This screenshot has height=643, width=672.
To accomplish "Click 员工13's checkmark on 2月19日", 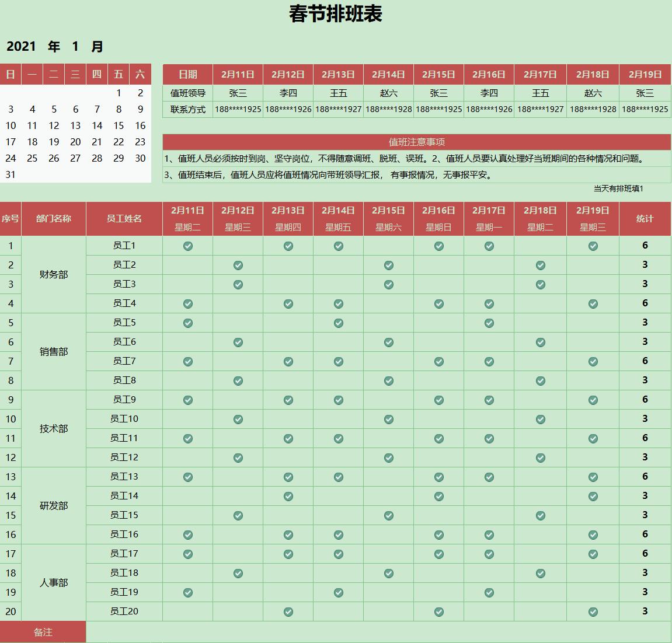I will 593,476.
